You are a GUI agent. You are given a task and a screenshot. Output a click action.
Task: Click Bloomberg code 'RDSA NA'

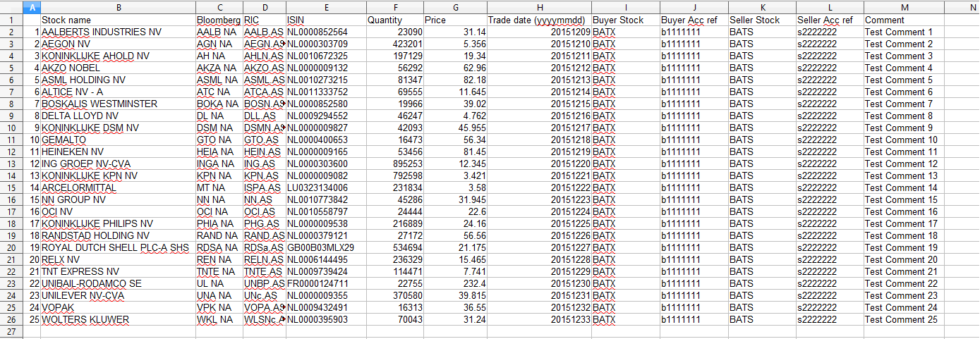click(219, 247)
